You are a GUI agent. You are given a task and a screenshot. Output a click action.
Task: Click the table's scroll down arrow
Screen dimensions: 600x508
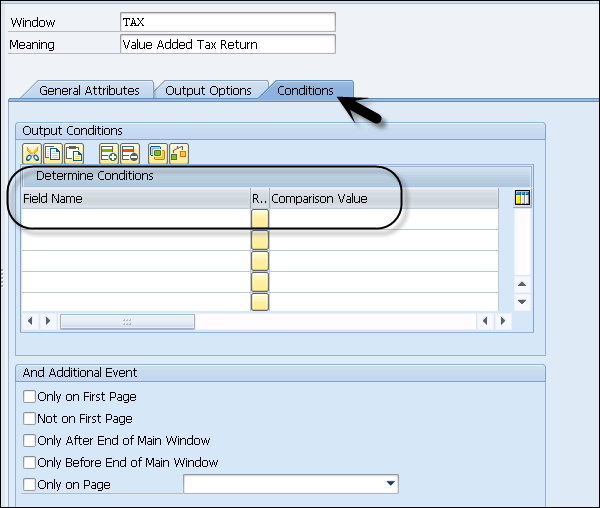pyautogui.click(x=521, y=301)
